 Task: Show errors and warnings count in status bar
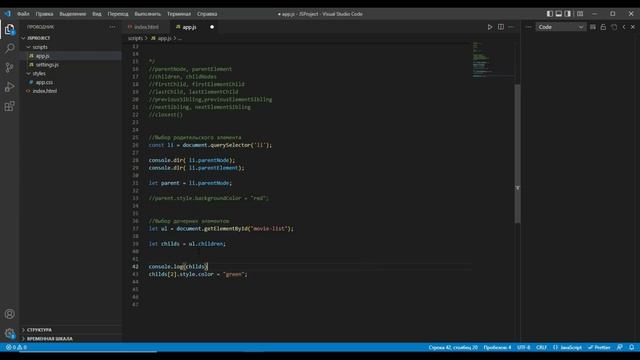click(16, 347)
